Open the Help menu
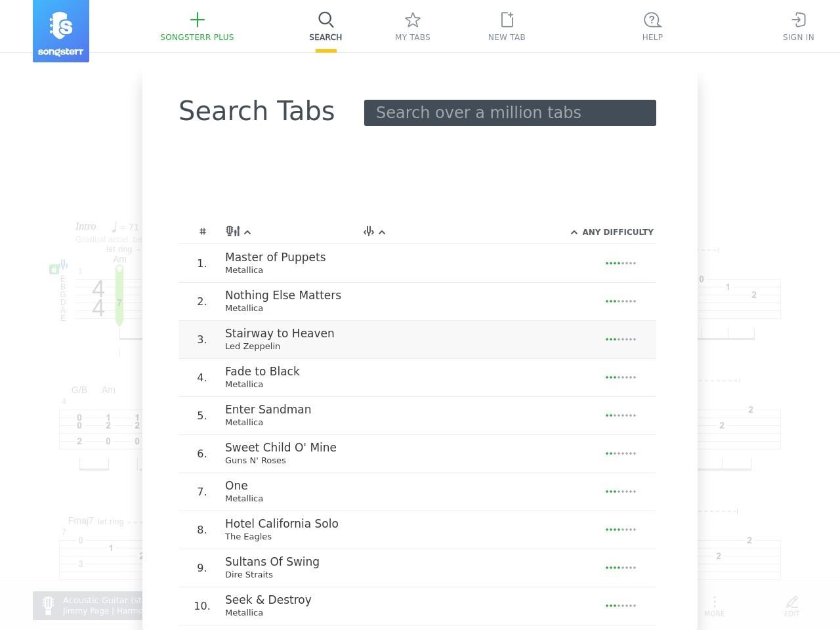Image resolution: width=840 pixels, height=630 pixels. [x=652, y=27]
